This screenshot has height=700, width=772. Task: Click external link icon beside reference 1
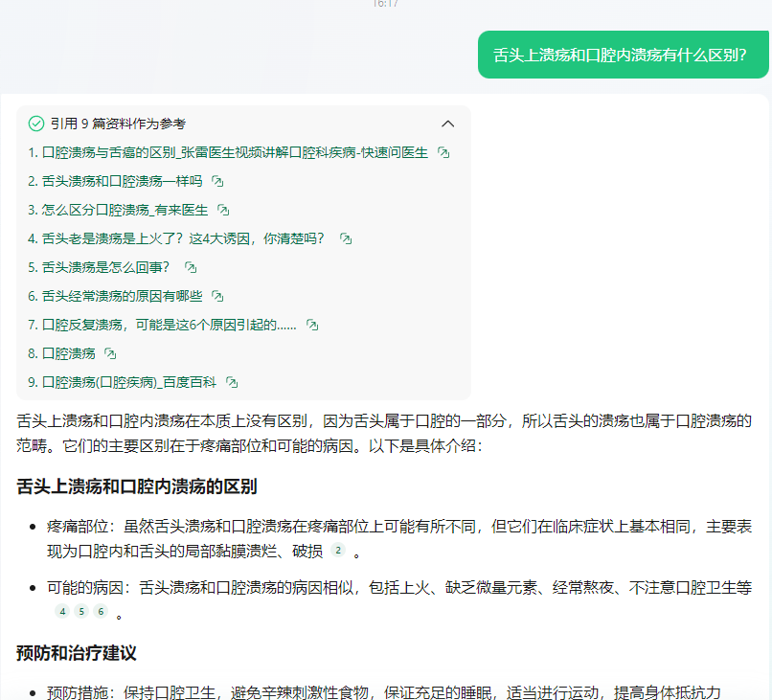click(x=443, y=152)
